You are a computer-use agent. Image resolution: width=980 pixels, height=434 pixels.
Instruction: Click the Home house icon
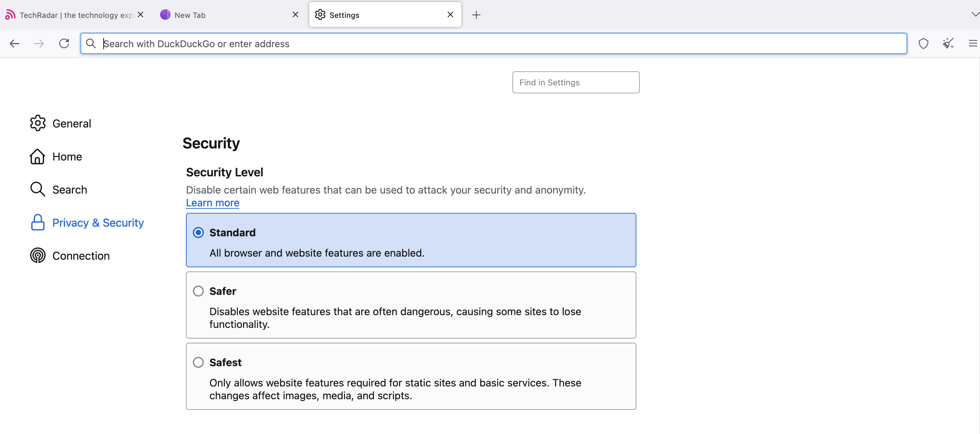[x=38, y=156]
